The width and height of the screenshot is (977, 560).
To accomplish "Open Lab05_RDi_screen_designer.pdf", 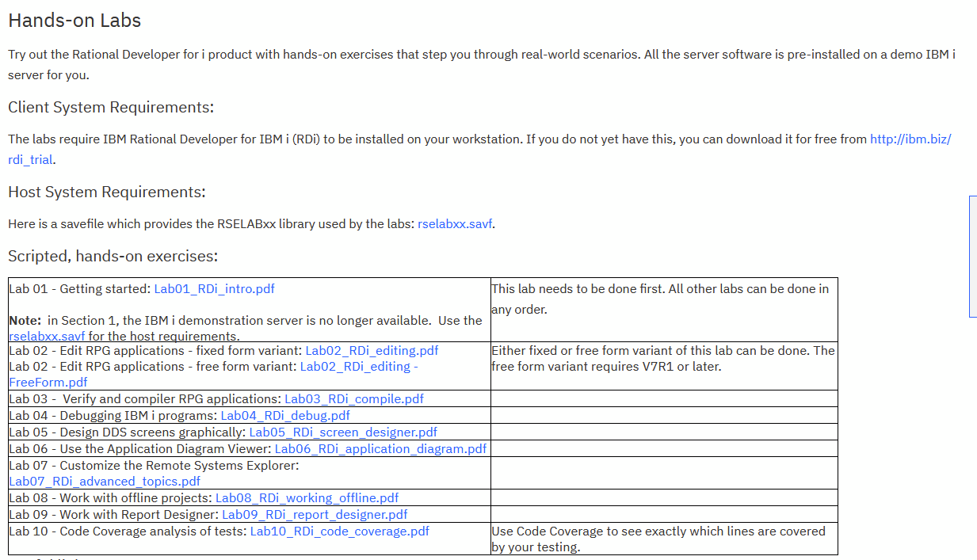I will click(343, 432).
